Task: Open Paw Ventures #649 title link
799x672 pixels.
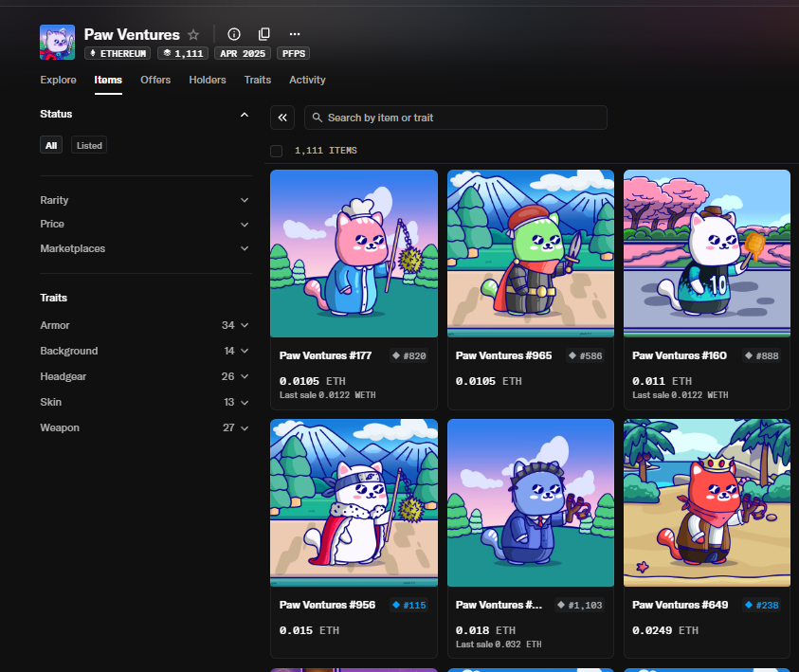Action: tap(680, 605)
